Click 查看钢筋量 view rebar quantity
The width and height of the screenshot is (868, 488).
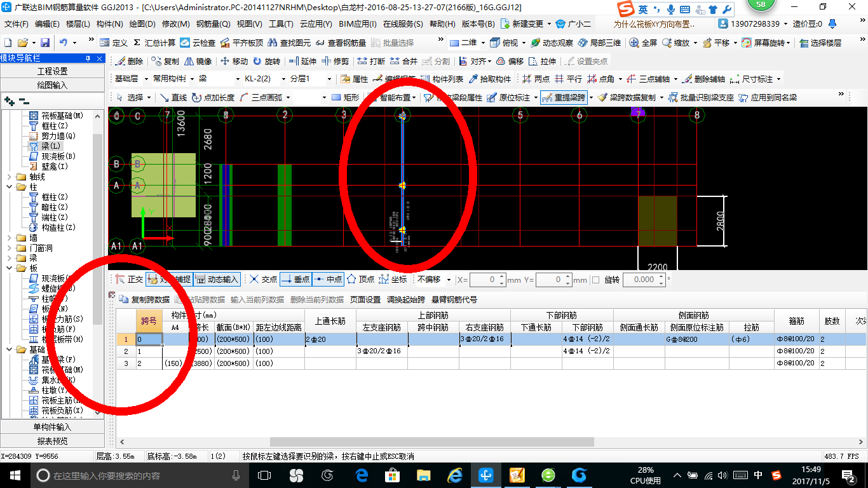point(341,43)
